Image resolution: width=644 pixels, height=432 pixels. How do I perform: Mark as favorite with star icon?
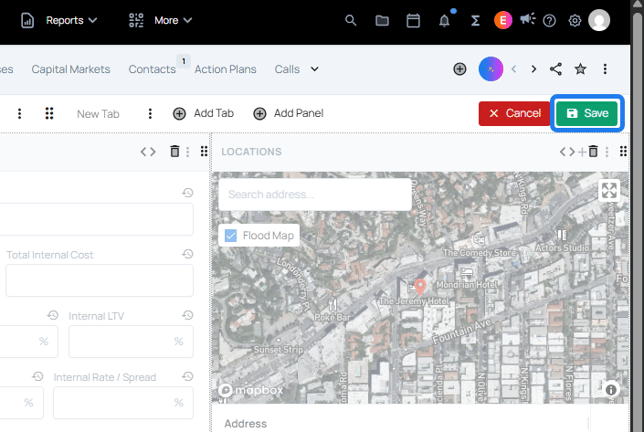click(x=580, y=69)
